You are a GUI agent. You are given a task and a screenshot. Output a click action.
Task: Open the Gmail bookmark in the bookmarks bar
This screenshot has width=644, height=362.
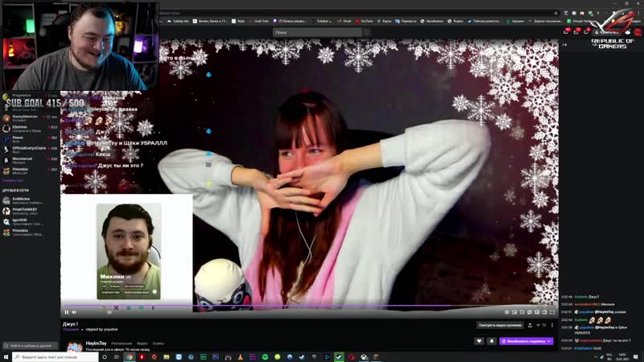[x=345, y=22]
